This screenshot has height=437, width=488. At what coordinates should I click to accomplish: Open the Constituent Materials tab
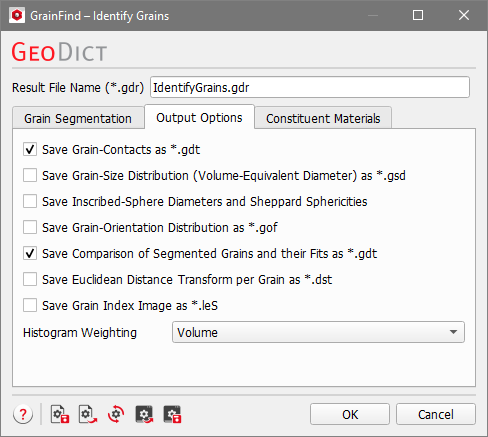pos(323,118)
